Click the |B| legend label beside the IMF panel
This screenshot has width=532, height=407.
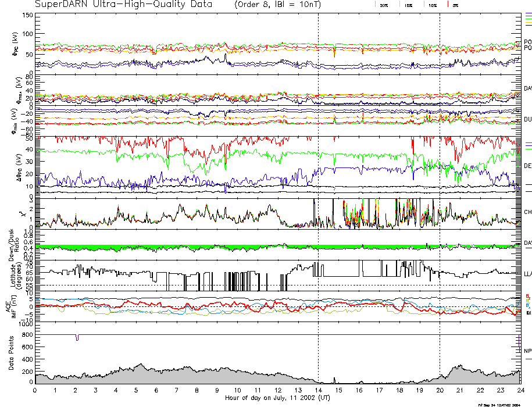pyautogui.click(x=528, y=313)
